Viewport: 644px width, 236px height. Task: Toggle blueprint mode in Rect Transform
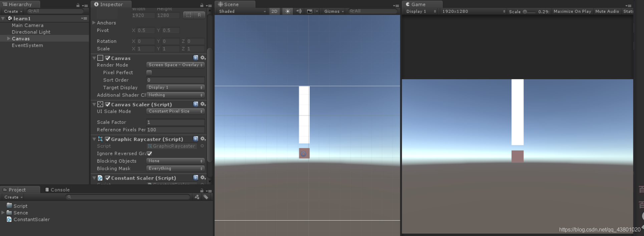(189, 15)
